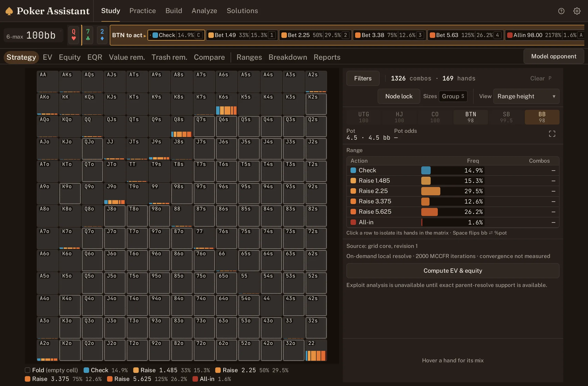This screenshot has height=386, width=588.
Task: Select the Strategy view tab
Action: pos(21,57)
